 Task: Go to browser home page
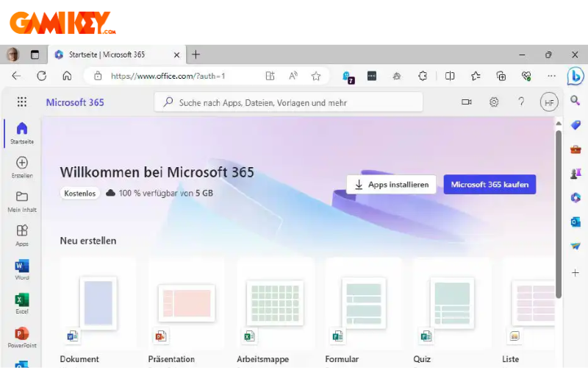click(x=67, y=76)
